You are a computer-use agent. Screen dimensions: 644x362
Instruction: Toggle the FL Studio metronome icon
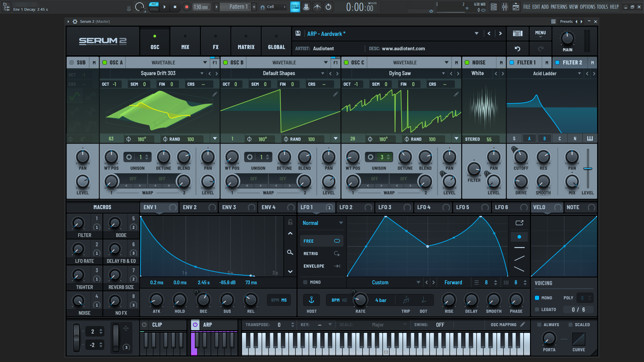(306, 7)
